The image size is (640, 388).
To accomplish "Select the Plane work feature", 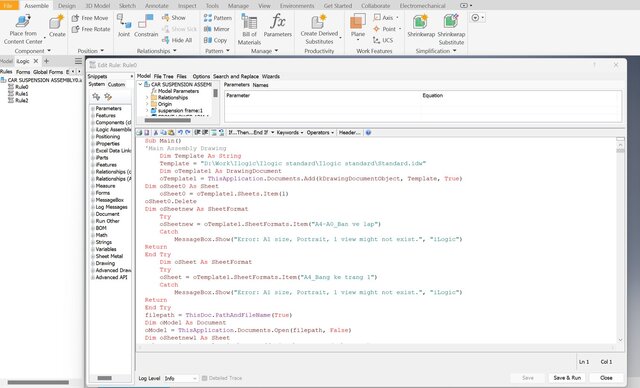I will [x=358, y=25].
